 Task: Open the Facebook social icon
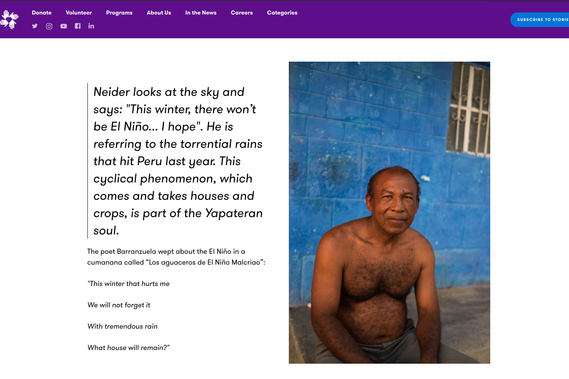tap(78, 26)
